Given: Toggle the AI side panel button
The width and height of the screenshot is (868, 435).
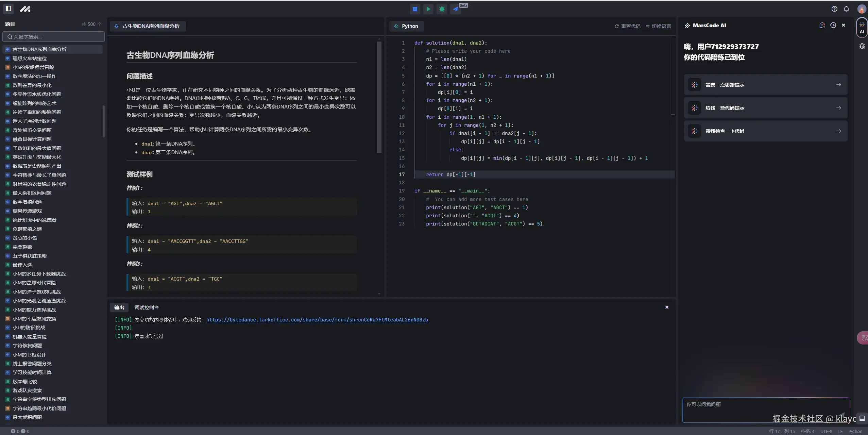Looking at the screenshot, I should click(x=862, y=28).
